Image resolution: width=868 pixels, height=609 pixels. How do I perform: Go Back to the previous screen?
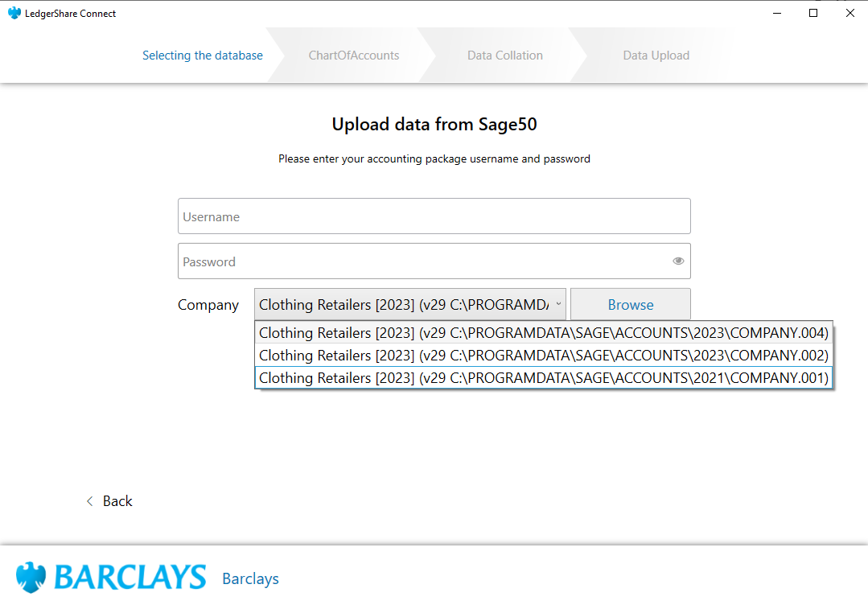(x=117, y=501)
